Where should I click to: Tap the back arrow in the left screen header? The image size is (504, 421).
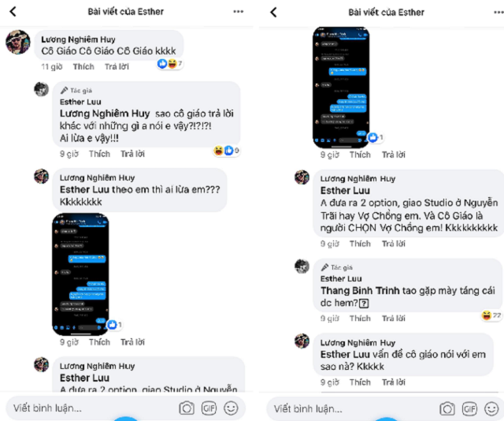click(13, 12)
